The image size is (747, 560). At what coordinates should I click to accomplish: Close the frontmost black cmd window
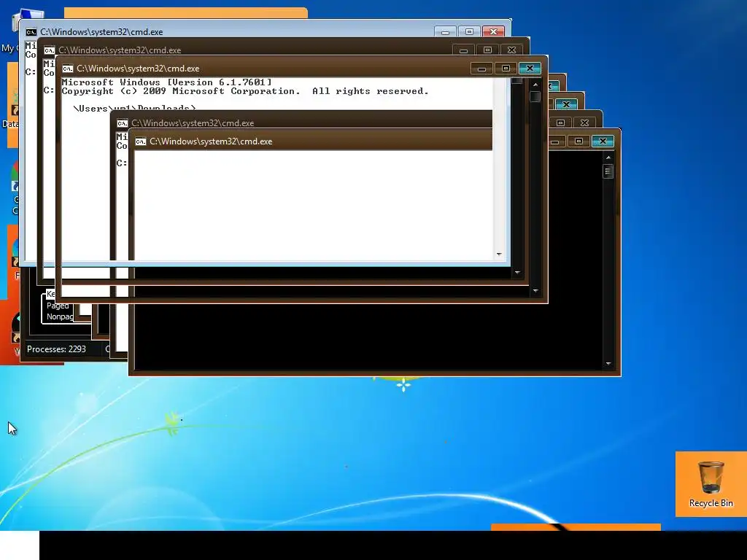click(603, 141)
